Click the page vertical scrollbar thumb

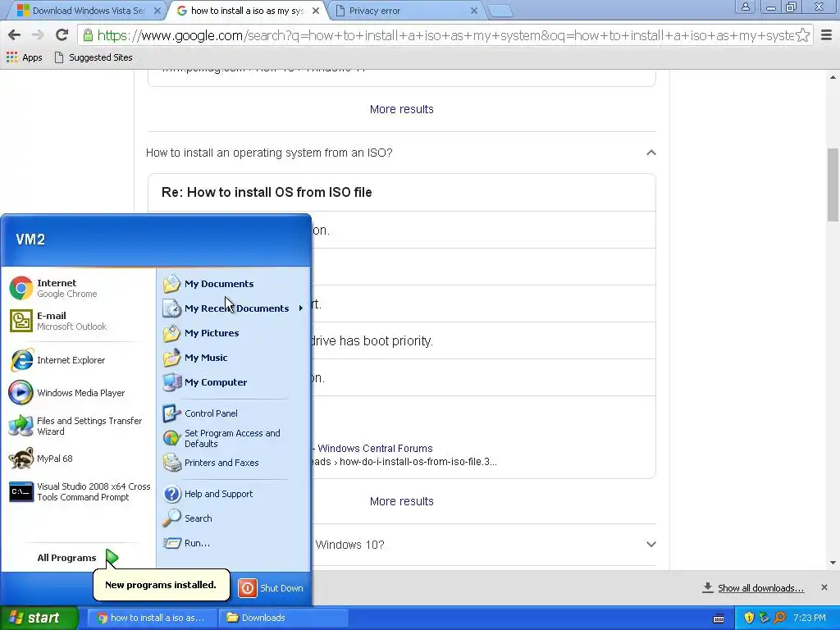[833, 185]
